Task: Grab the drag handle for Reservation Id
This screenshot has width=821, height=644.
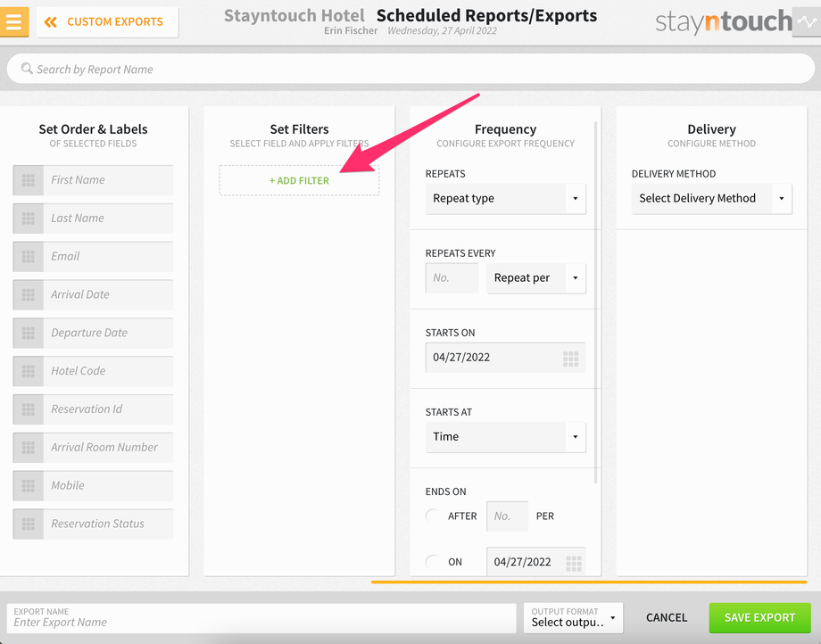Action: [x=29, y=409]
